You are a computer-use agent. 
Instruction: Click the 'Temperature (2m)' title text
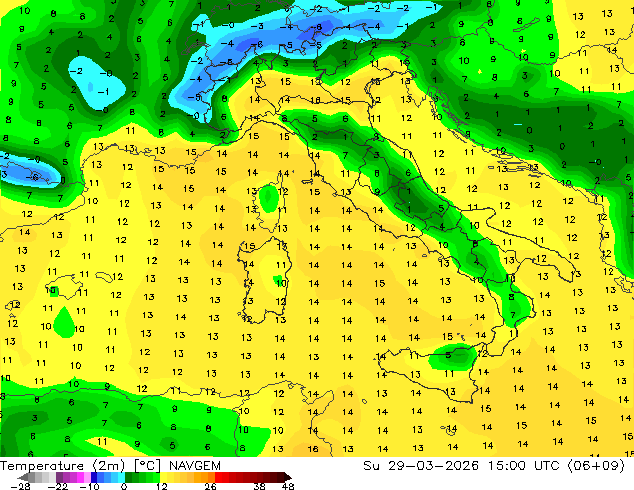pyautogui.click(x=63, y=466)
